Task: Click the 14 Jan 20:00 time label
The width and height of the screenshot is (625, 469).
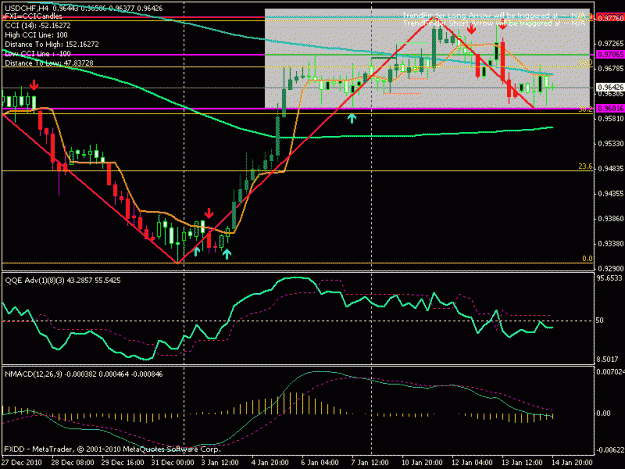Action: pos(572,463)
